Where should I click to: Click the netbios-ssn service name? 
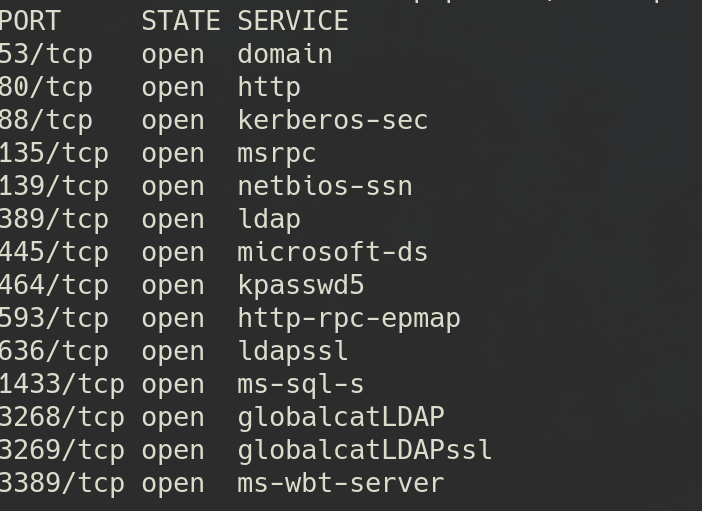pos(325,186)
